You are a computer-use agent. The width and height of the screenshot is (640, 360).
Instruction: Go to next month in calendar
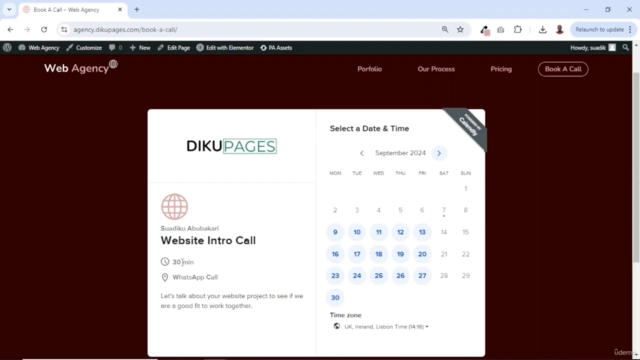tap(439, 153)
